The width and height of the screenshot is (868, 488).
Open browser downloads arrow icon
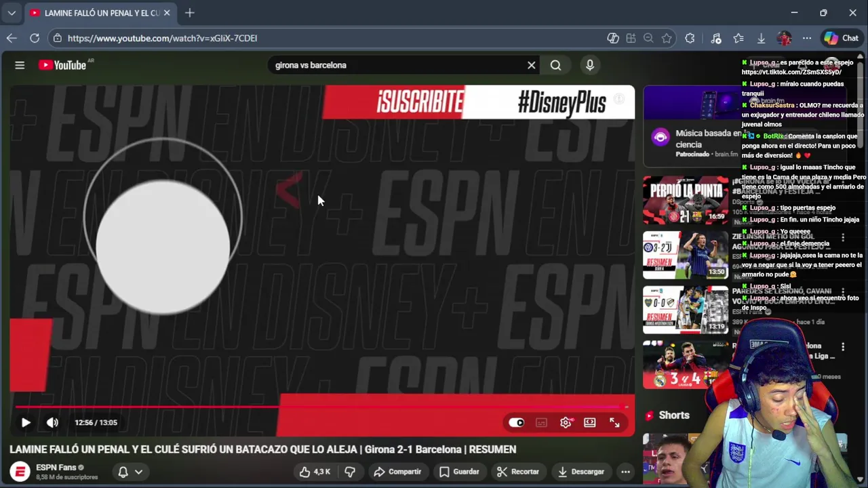[761, 39]
